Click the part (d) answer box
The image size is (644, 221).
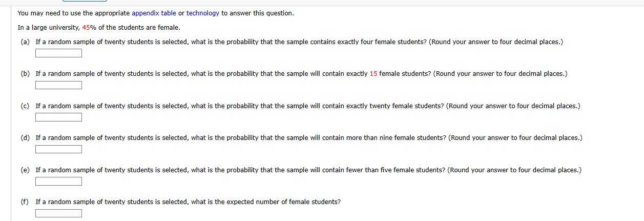click(x=58, y=149)
